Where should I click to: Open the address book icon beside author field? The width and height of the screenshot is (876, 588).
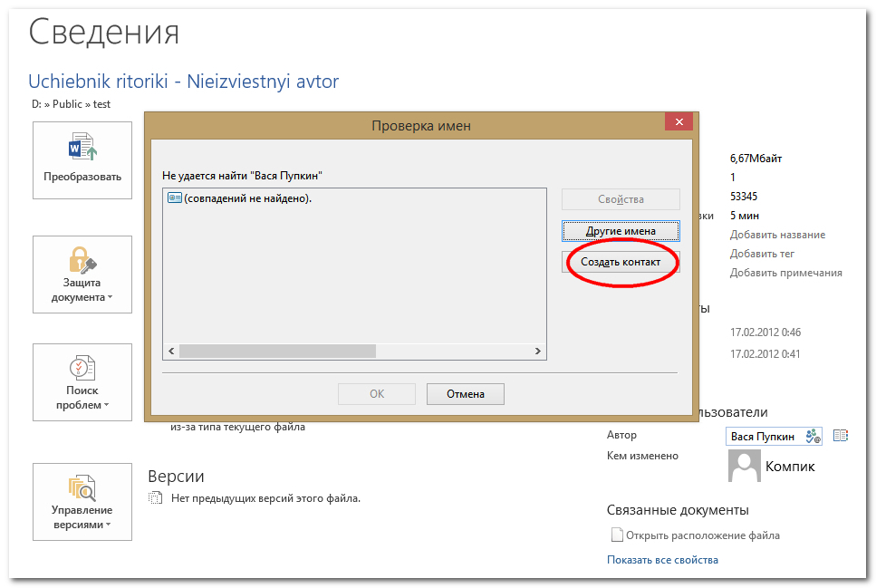840,436
